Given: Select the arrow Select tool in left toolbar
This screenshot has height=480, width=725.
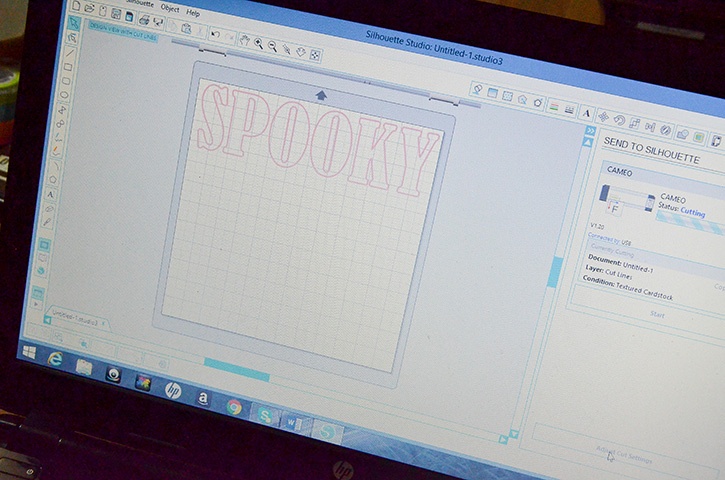Looking at the screenshot, I should point(73,23).
